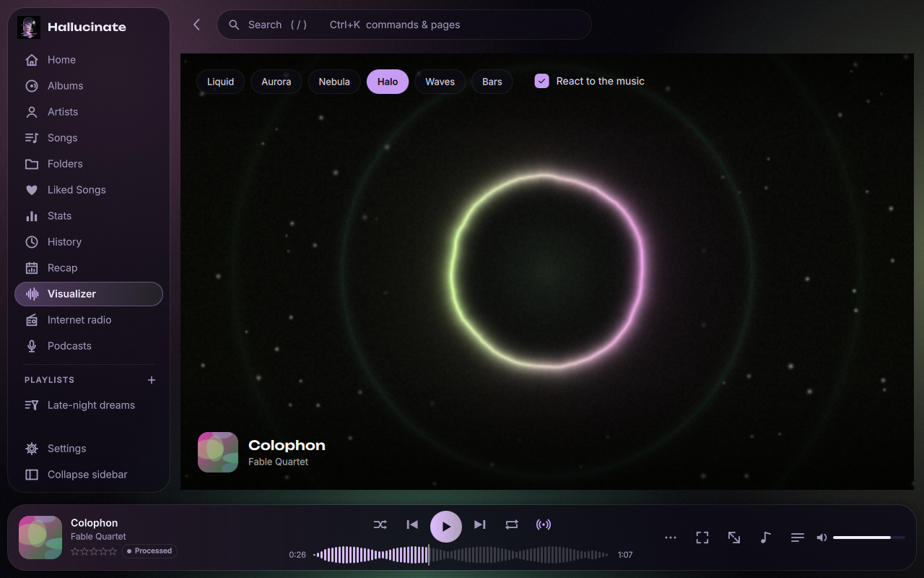Open Artists page

click(x=89, y=112)
